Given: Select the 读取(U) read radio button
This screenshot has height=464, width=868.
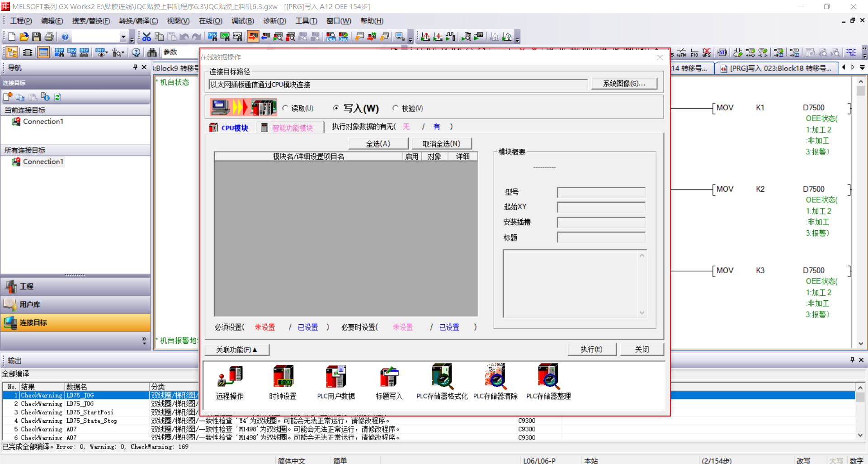Looking at the screenshot, I should coord(285,108).
